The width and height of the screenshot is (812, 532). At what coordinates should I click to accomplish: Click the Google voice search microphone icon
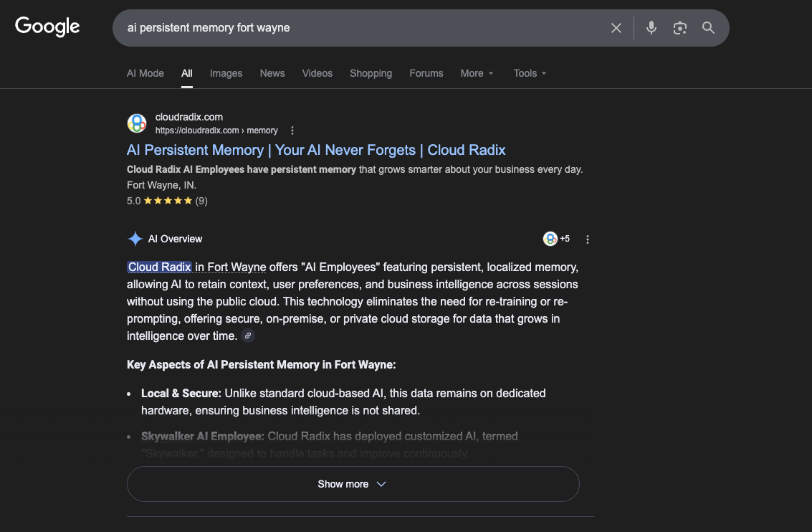(x=651, y=27)
